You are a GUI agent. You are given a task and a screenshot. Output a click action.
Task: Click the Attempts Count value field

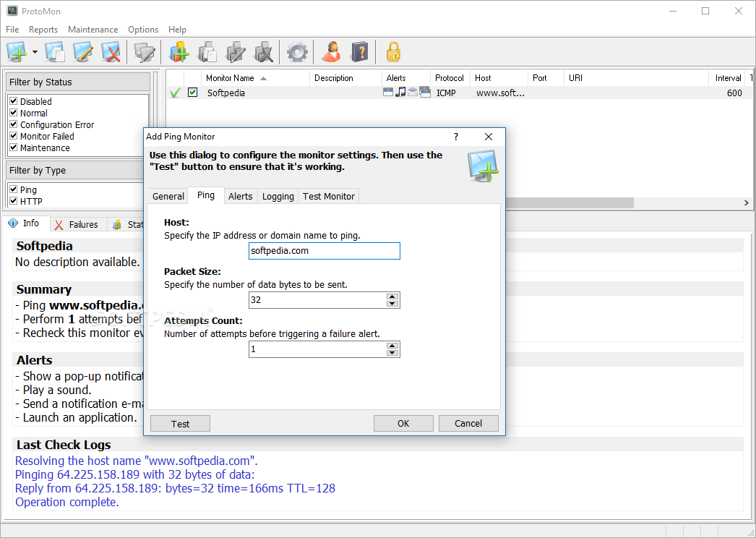(317, 349)
